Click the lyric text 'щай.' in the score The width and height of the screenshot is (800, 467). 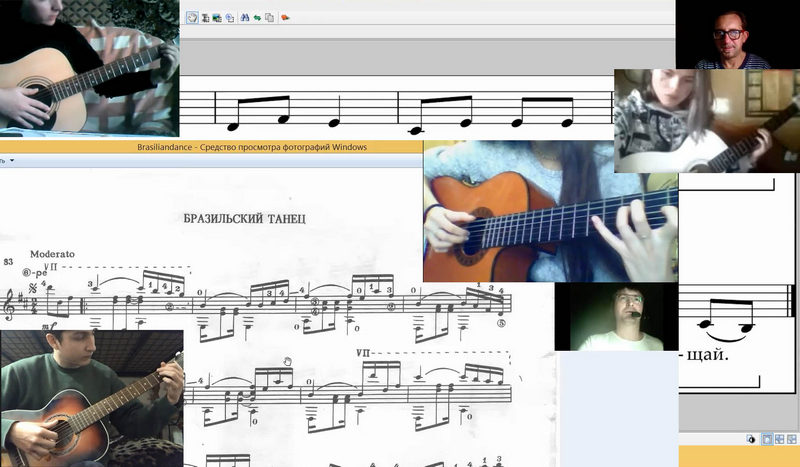(x=707, y=355)
